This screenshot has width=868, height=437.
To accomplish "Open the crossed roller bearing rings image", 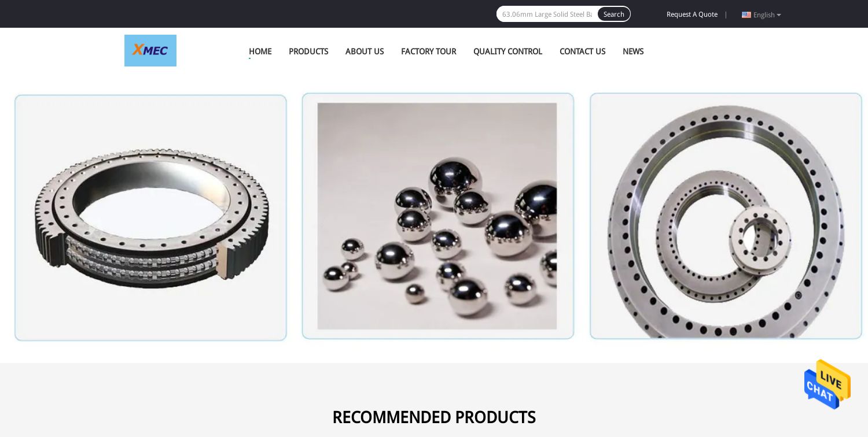I will click(x=726, y=216).
